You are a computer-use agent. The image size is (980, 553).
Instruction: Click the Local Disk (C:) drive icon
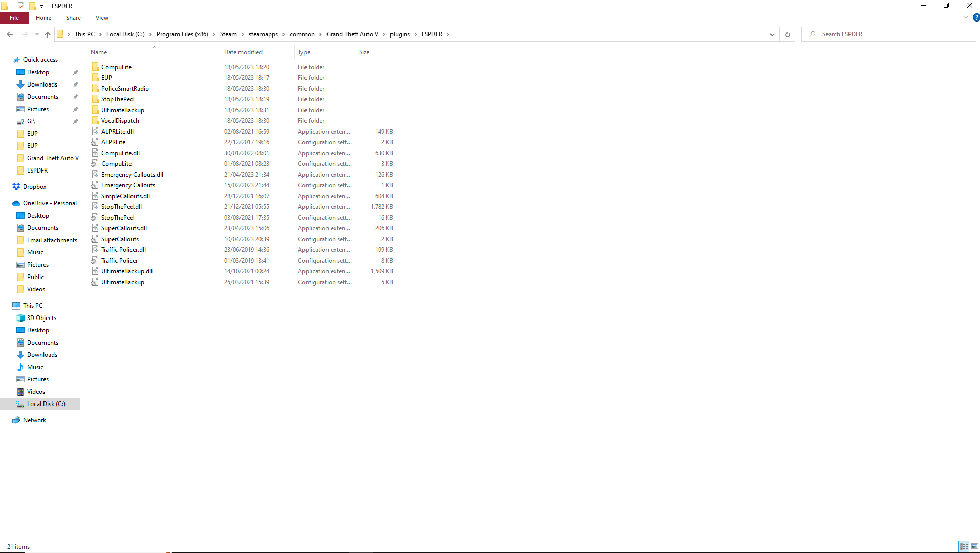click(20, 404)
